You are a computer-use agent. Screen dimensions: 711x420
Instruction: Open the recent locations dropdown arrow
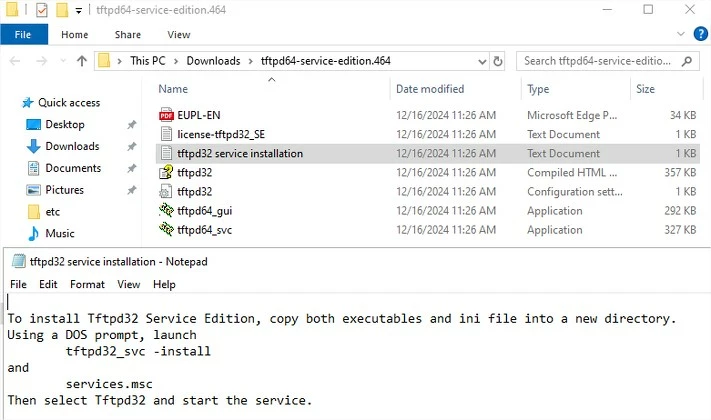click(x=63, y=61)
